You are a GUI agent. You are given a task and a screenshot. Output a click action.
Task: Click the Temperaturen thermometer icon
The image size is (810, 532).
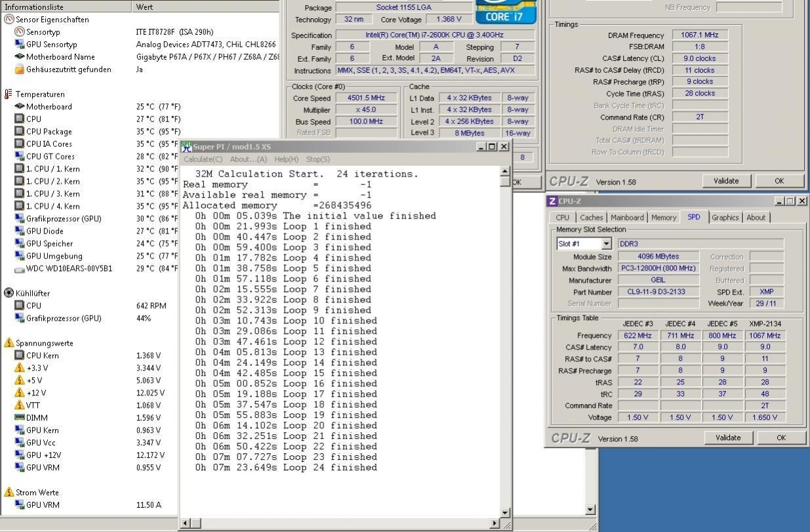tap(9, 94)
